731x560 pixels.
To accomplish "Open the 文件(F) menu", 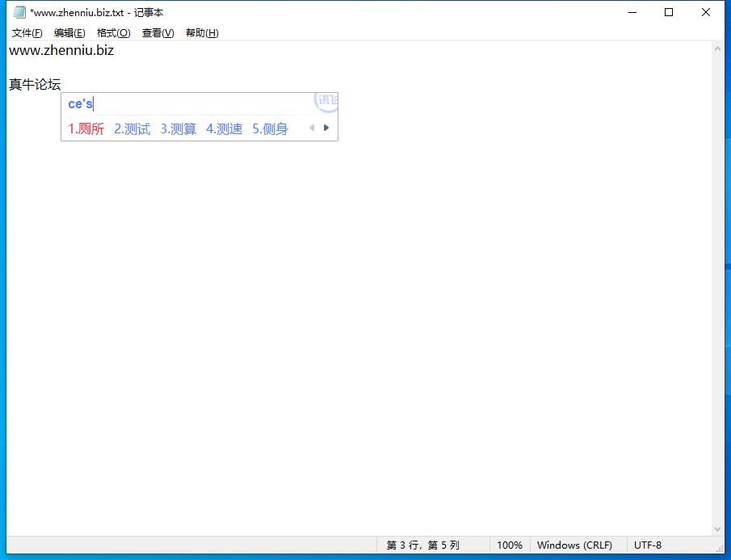I will pos(27,33).
